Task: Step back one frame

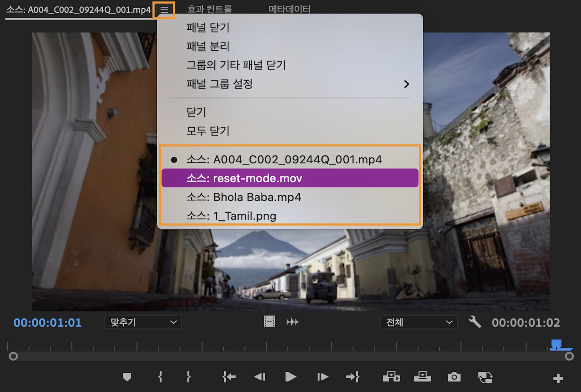Action: tap(260, 377)
